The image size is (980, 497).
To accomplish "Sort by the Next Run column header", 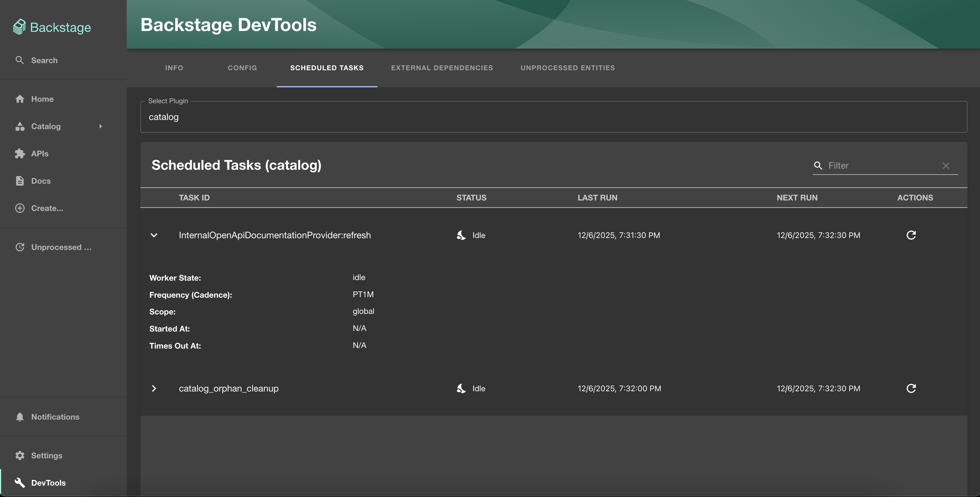I will [x=797, y=198].
